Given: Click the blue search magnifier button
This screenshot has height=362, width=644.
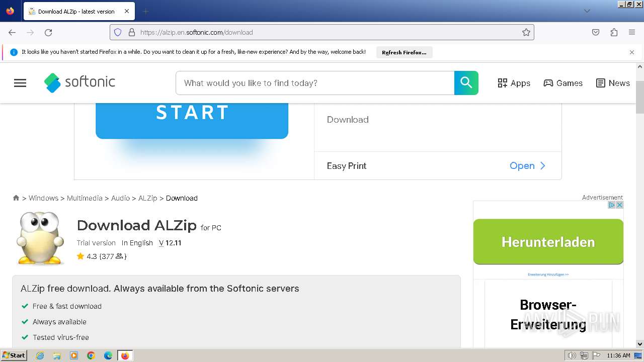Looking at the screenshot, I should point(466,83).
